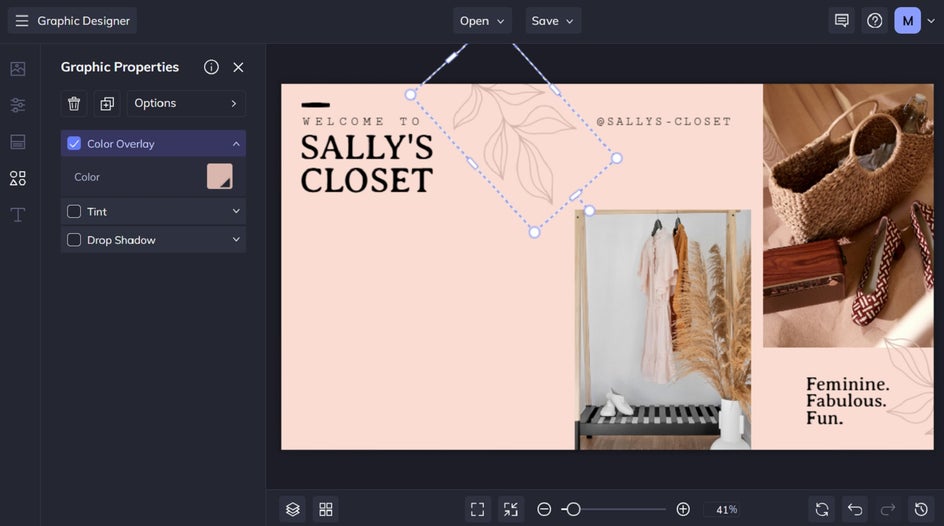Select the basket and shoes photo
Image resolution: width=944 pixels, height=526 pixels.
[848, 215]
